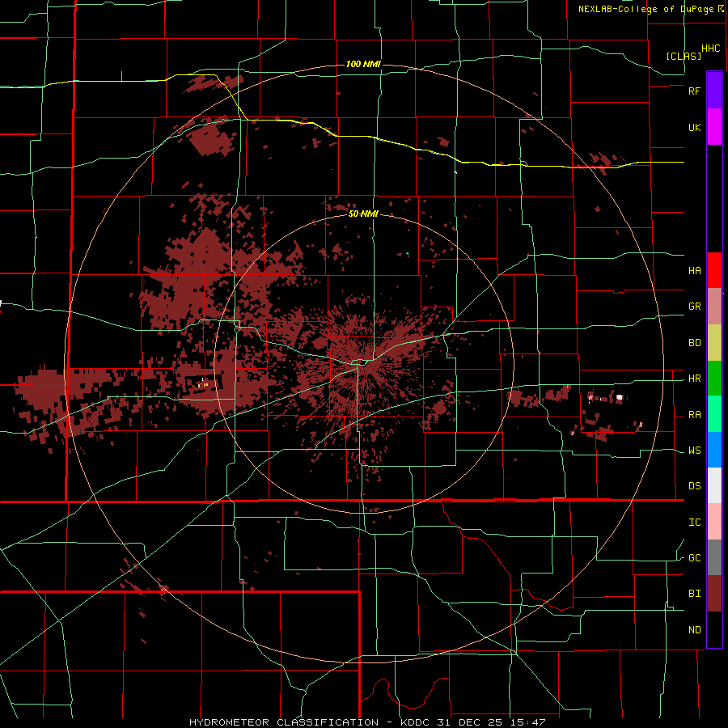Click the HA legend label
728x728 pixels.
(x=694, y=271)
